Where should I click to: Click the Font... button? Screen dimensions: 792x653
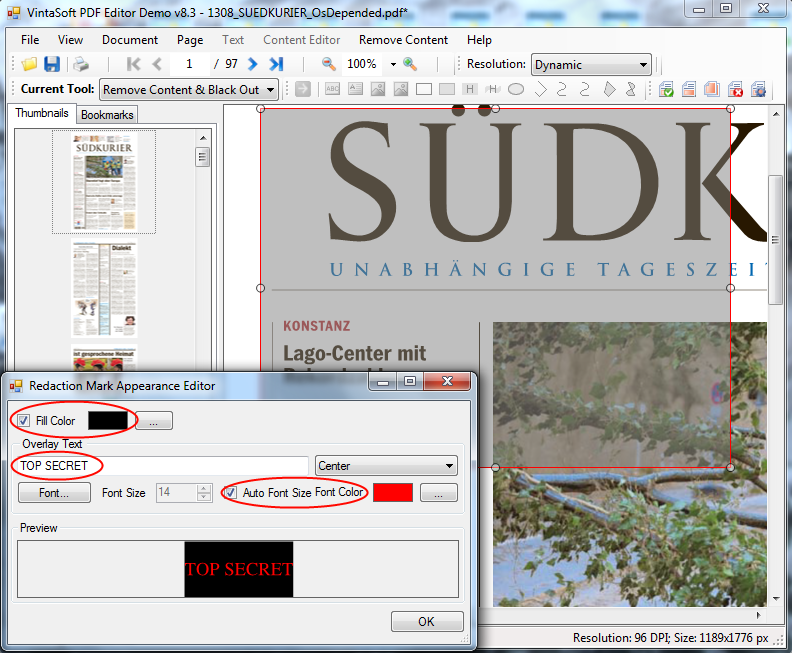coord(54,492)
